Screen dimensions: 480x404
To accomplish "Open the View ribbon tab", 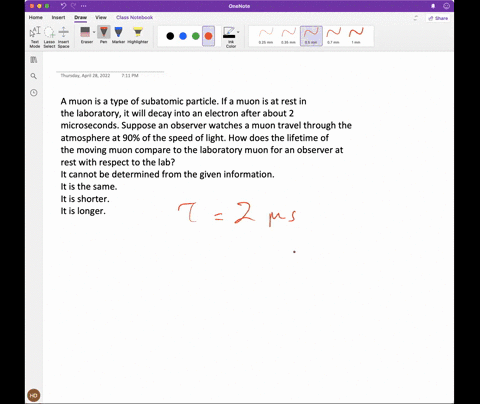I will [101, 17].
